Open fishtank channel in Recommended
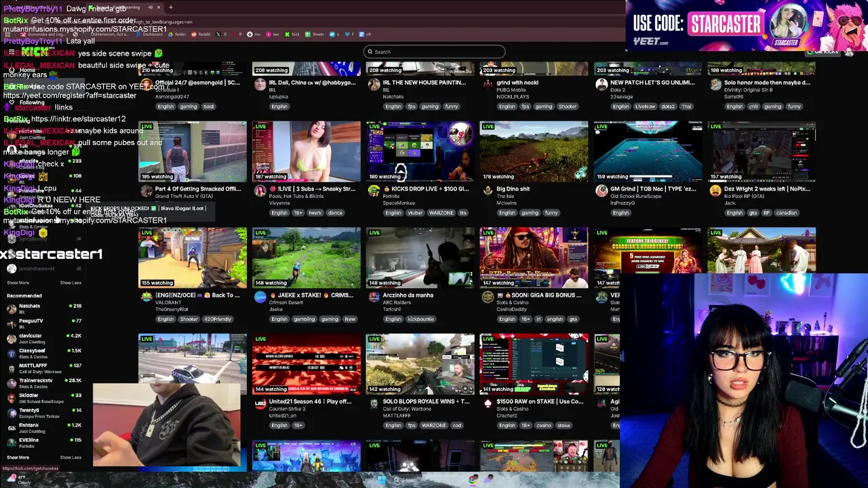Image resolution: width=868 pixels, height=488 pixels. click(44, 428)
